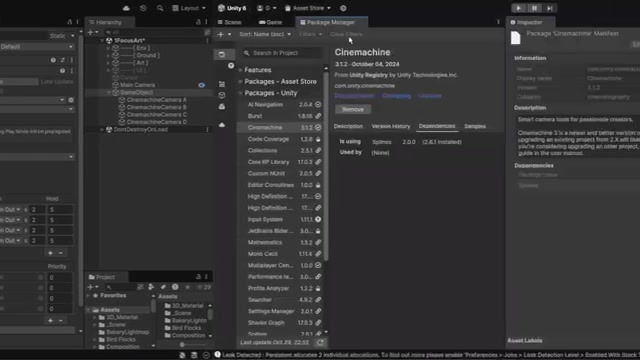Screen dimensions: 640x360
Task: Expand the [ Env ] object
Action: click(x=108, y=48)
